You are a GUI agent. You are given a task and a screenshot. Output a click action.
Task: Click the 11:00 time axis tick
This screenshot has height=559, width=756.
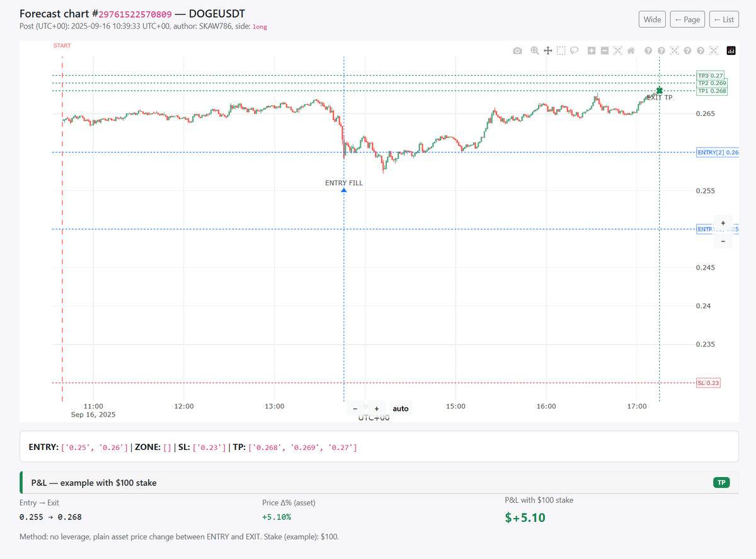[x=93, y=406]
